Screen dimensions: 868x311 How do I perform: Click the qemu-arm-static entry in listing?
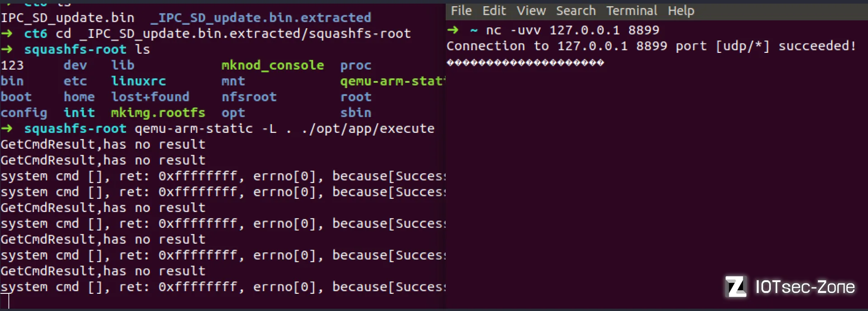coord(392,81)
